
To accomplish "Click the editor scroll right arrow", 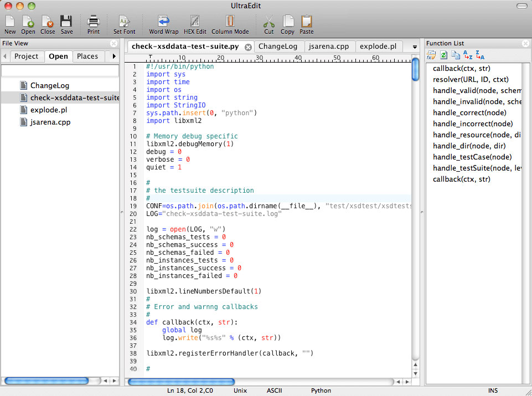I will [x=407, y=382].
